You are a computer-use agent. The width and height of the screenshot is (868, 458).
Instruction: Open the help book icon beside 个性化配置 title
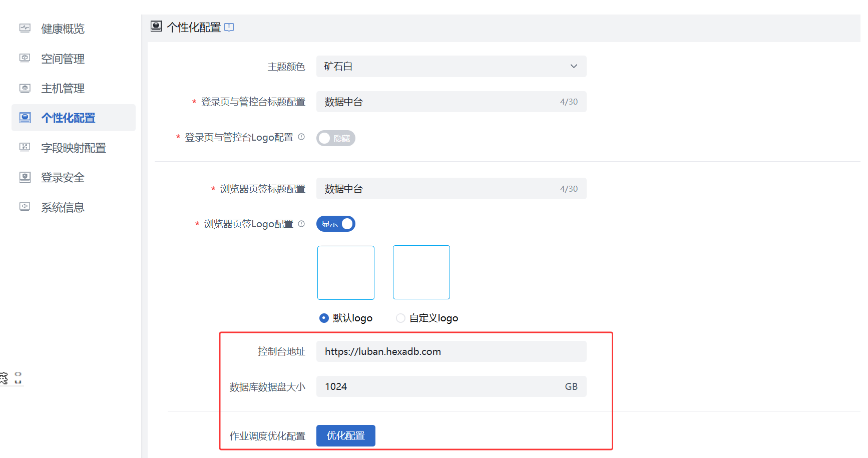tap(229, 27)
